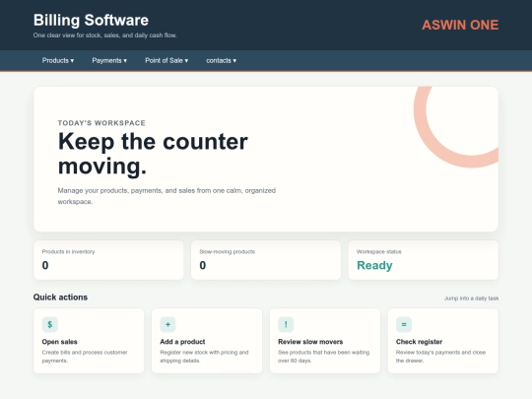Click 'Manage your products, payments, and sales' paragraph
532x399 pixels.
pyautogui.click(x=166, y=196)
